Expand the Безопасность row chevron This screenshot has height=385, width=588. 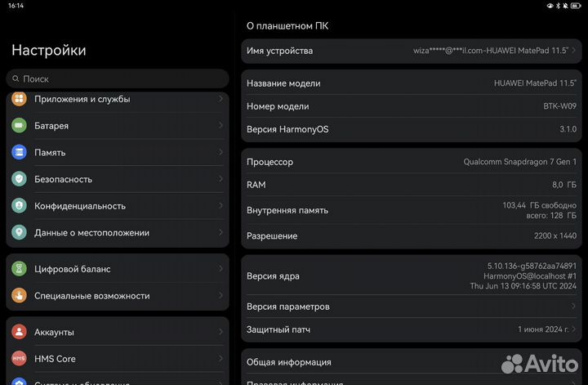220,179
